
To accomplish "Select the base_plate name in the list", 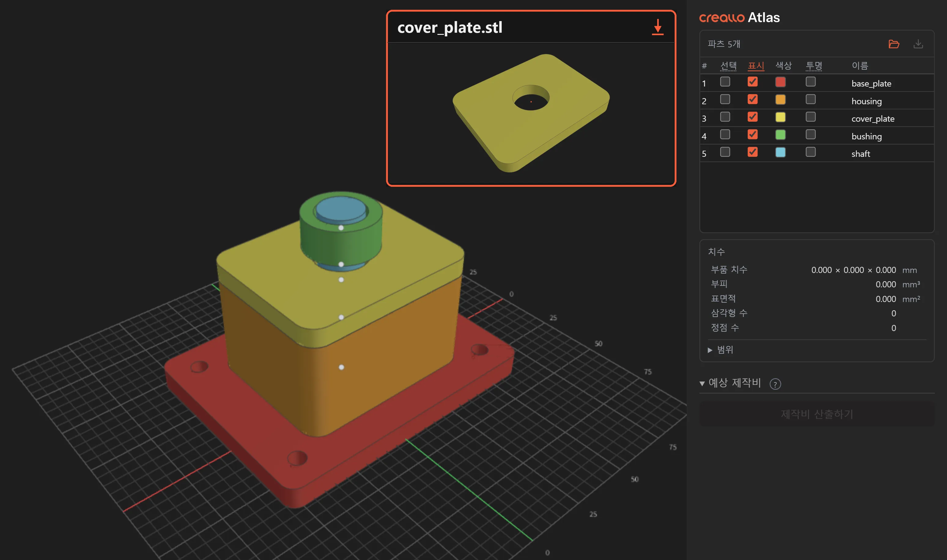I will (871, 83).
